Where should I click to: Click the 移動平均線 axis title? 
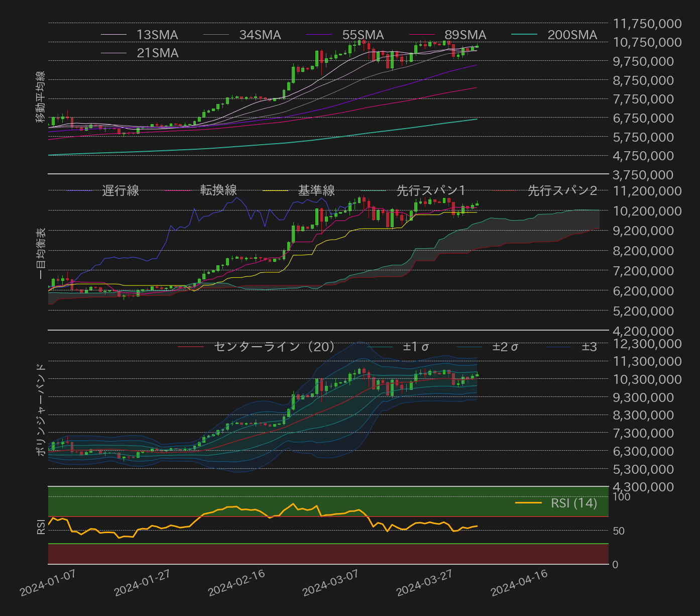pos(40,97)
